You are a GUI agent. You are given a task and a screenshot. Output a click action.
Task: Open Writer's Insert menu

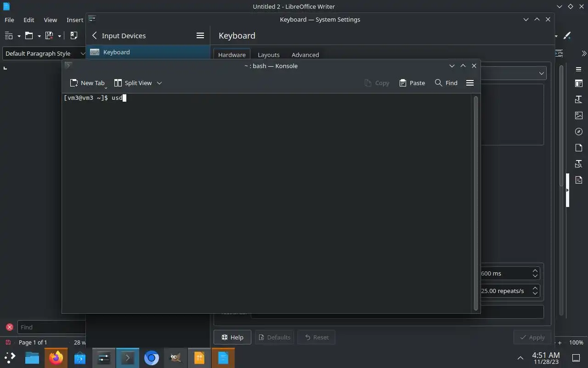[x=75, y=20]
